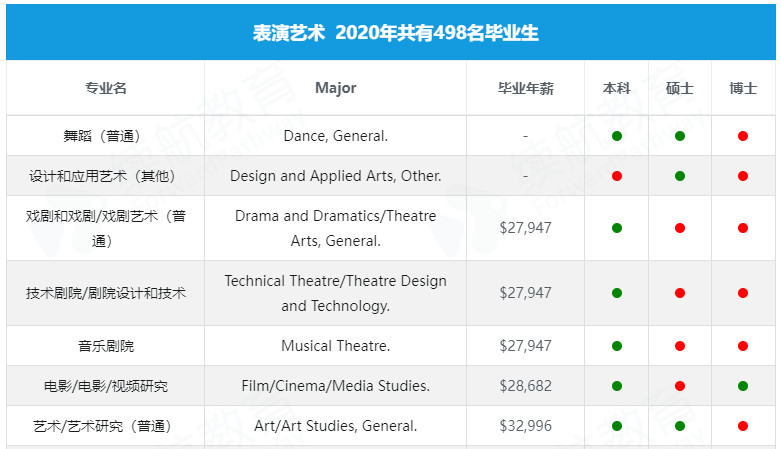The image size is (781, 449).
Task: Click the green 硕士 dot for Design and Applied Arts
Action: (680, 176)
